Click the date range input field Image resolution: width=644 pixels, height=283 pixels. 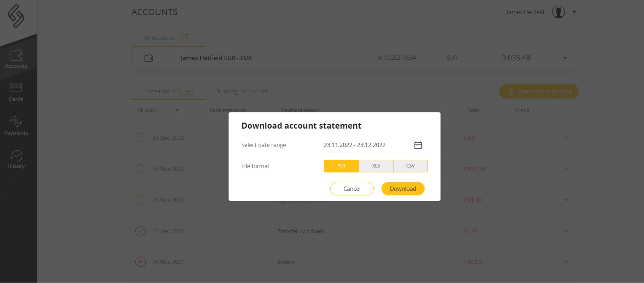pos(366,145)
